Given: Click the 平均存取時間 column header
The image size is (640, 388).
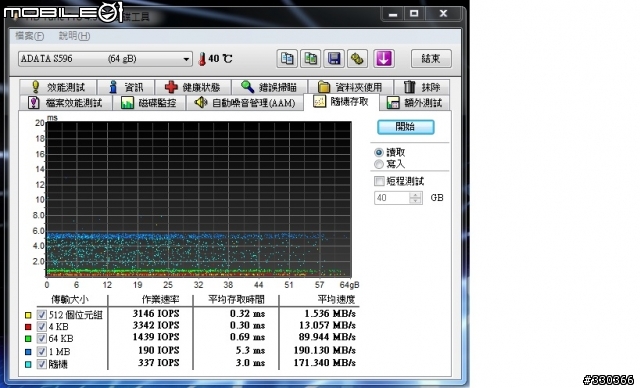Looking at the screenshot, I should click(236, 300).
